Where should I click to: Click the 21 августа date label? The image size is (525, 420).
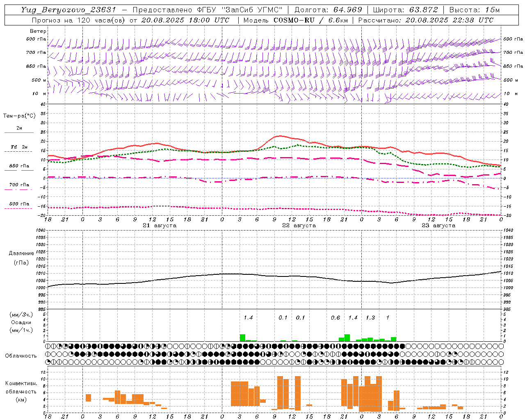point(160,226)
